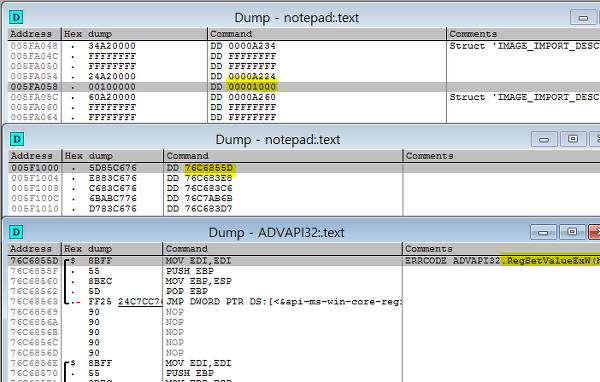Click the D icon of the middle notepad Dump window

(17, 139)
